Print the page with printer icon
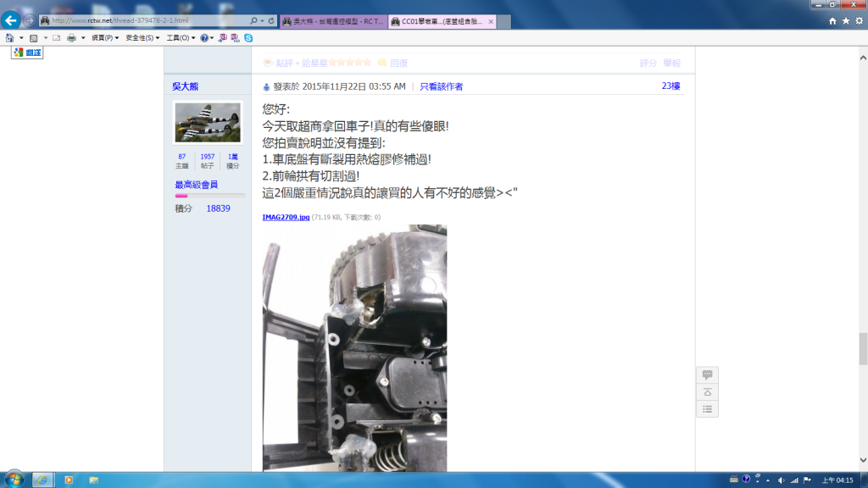868x488 pixels. 71,37
